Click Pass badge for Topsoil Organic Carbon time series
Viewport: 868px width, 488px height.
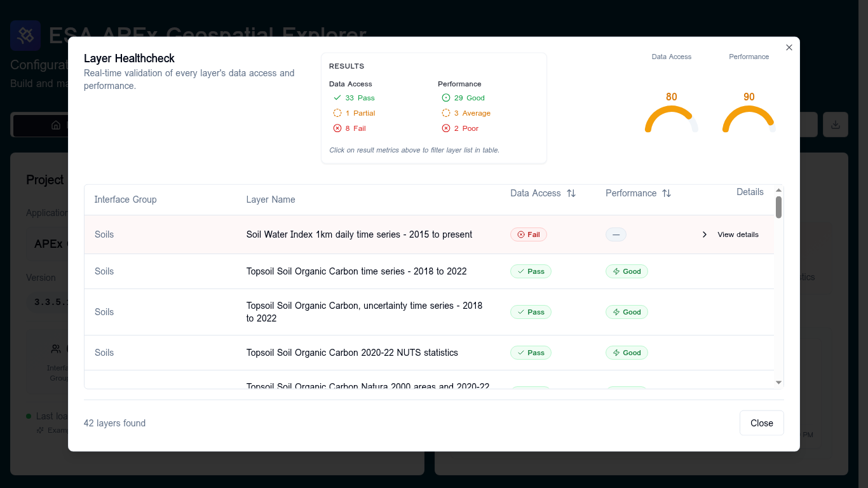(x=531, y=271)
